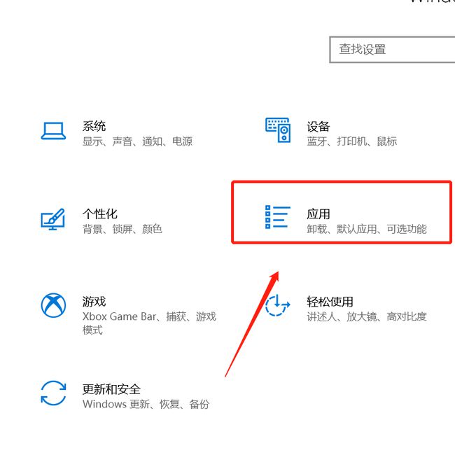Viewport: 455px width, 476px height.
Task: Click the 讲述人、放大镜、高对比度 description
Action: [366, 316]
